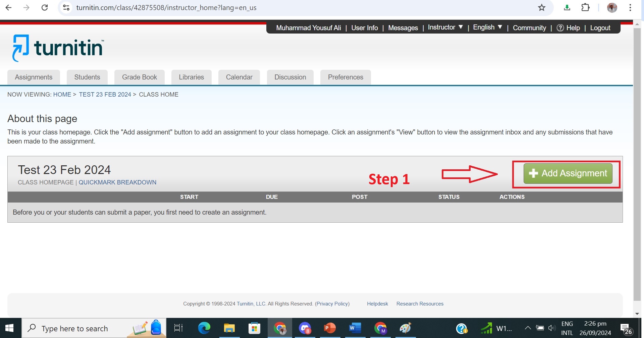Switch to the active Chrome taskbar window
Image resolution: width=644 pixels, height=338 pixels.
[x=280, y=328]
